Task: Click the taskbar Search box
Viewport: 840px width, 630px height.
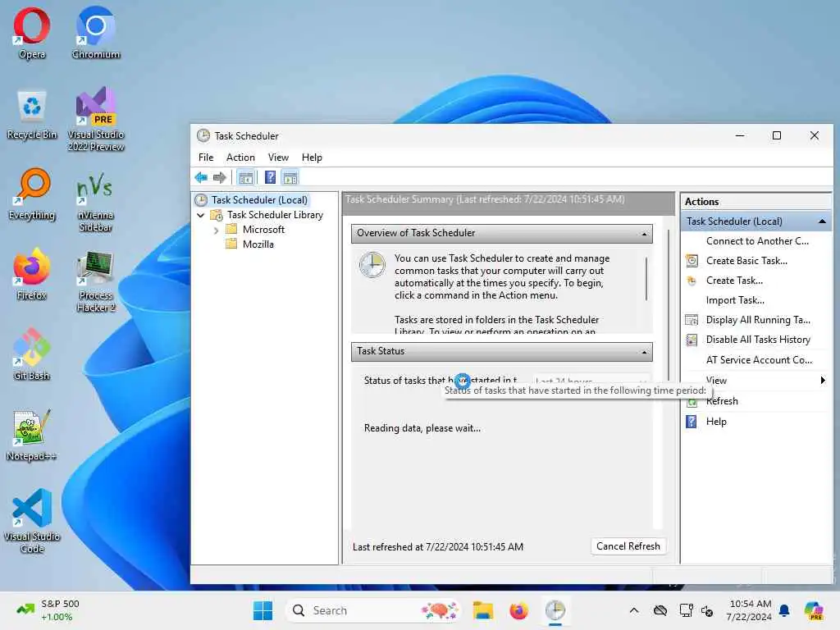Action: pyautogui.click(x=373, y=610)
